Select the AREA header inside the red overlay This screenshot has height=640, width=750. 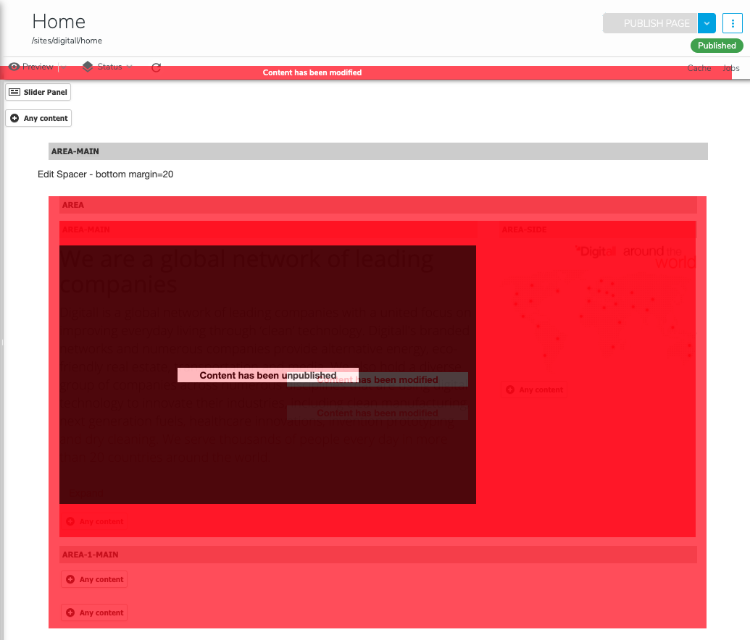pos(378,205)
